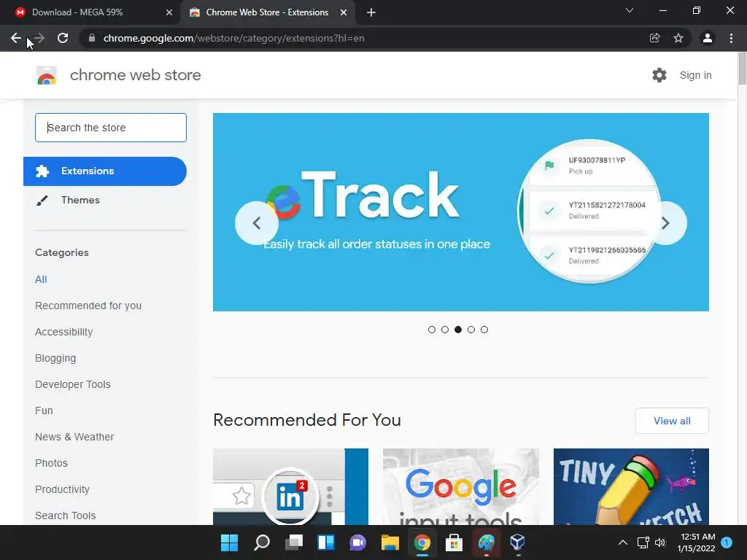Open volume control in system tray
This screenshot has width=747, height=560.
pyautogui.click(x=660, y=542)
